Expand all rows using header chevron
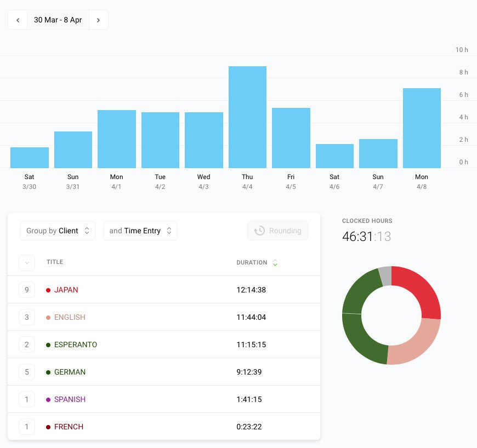477x448 pixels. tap(27, 262)
